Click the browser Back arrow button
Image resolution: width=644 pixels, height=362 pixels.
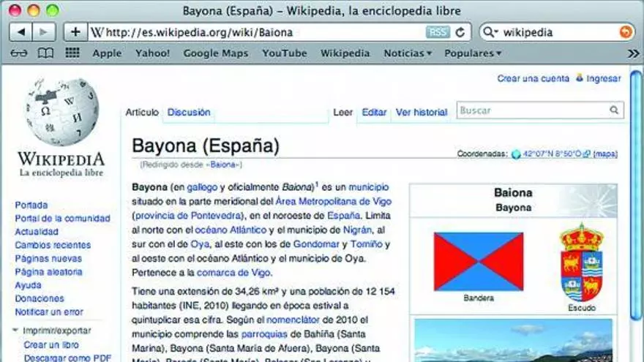[21, 32]
